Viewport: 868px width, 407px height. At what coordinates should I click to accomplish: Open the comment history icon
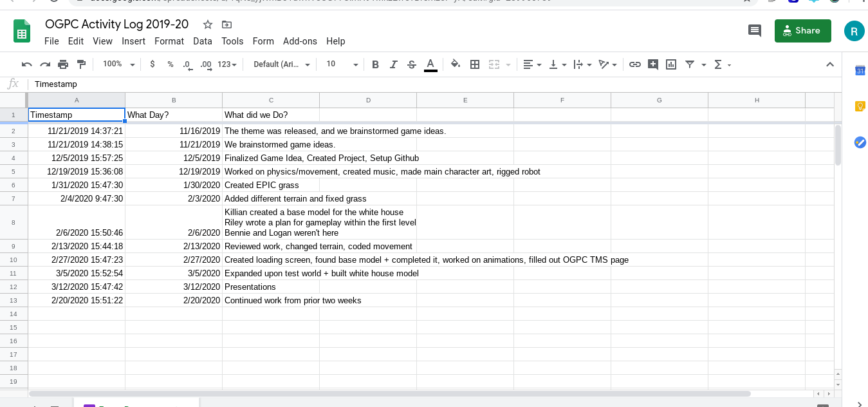pos(754,30)
